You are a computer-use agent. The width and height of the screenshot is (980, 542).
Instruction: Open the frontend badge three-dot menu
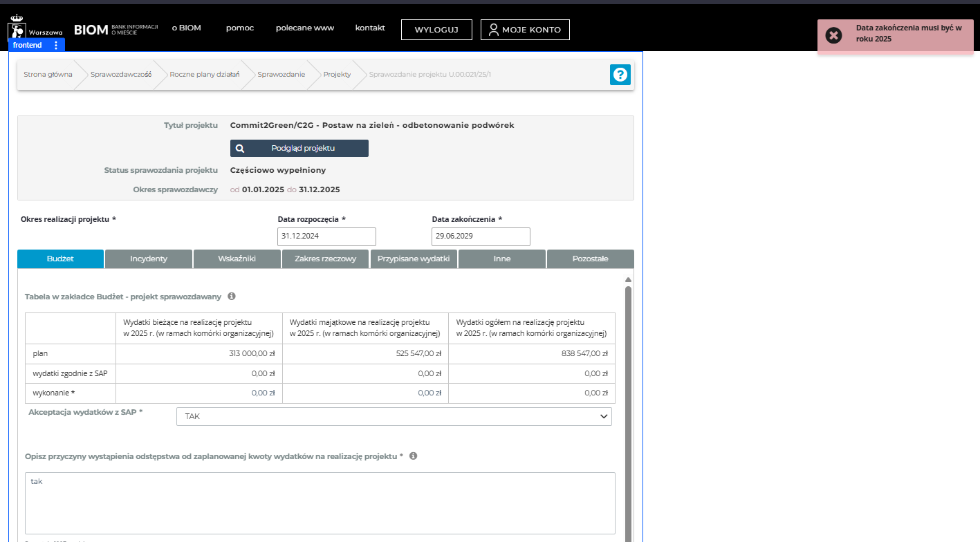[56, 45]
